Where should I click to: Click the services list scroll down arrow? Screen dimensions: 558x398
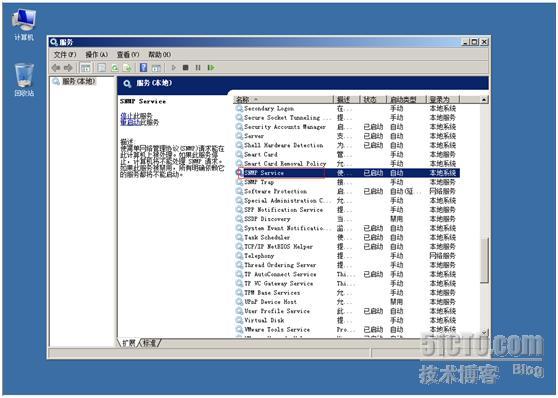(484, 332)
